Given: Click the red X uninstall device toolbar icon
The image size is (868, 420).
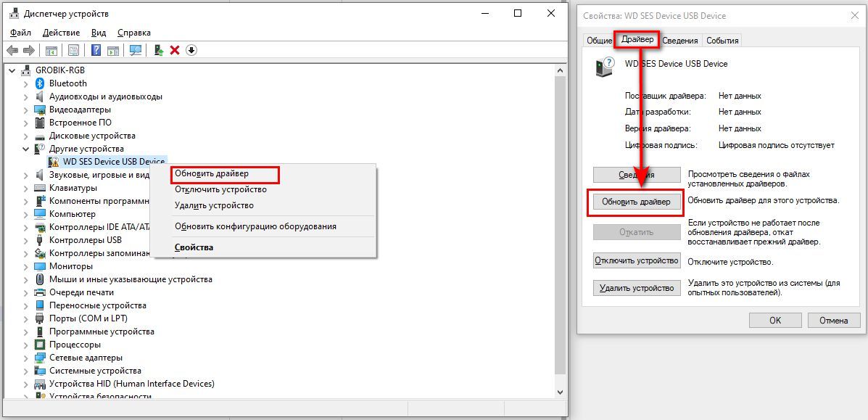Looking at the screenshot, I should pyautogui.click(x=175, y=50).
